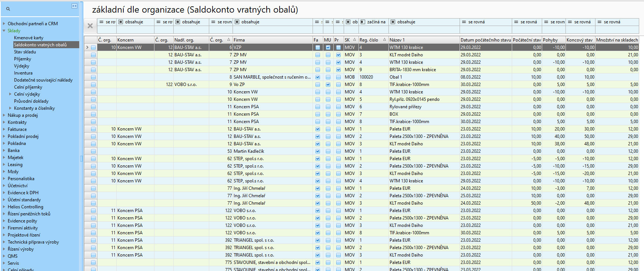
Task: Open Dodatečné související náklady in the sidebar
Action: click(x=43, y=80)
